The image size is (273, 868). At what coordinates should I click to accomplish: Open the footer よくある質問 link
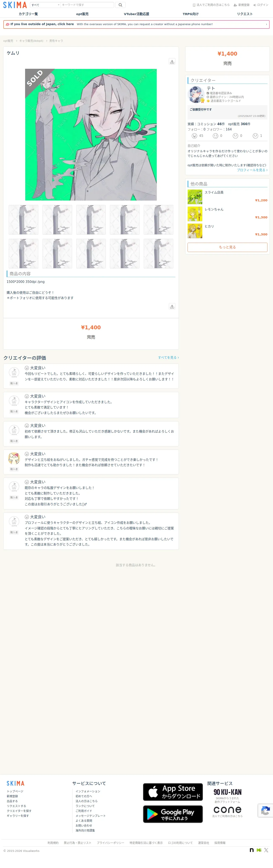(x=84, y=821)
